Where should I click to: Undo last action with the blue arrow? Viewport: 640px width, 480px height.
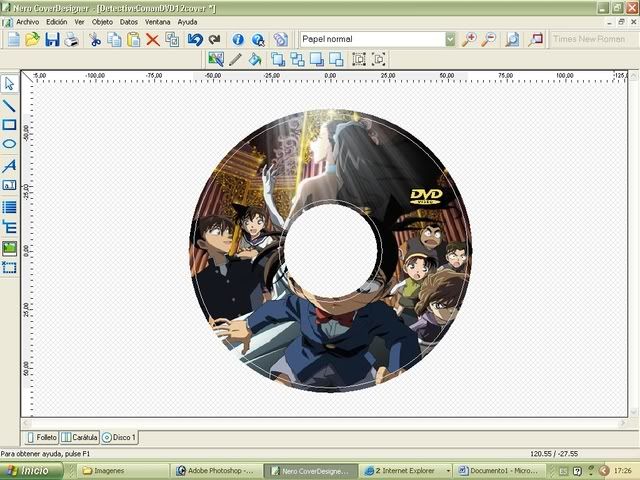pos(195,40)
